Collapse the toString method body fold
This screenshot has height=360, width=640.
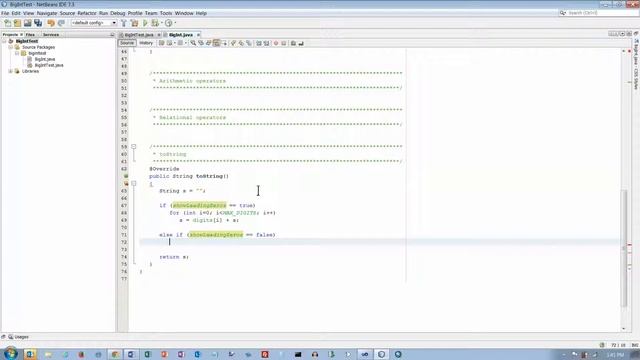point(133,184)
